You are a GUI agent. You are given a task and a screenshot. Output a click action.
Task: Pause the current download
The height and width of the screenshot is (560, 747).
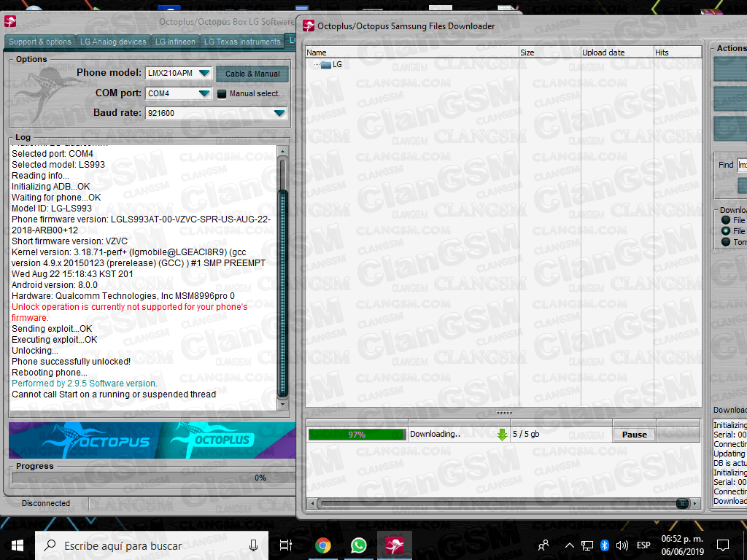634,435
